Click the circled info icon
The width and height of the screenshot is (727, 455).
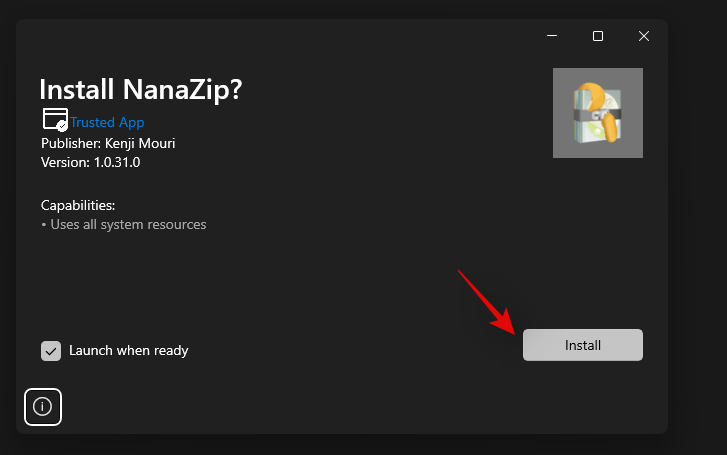click(43, 406)
